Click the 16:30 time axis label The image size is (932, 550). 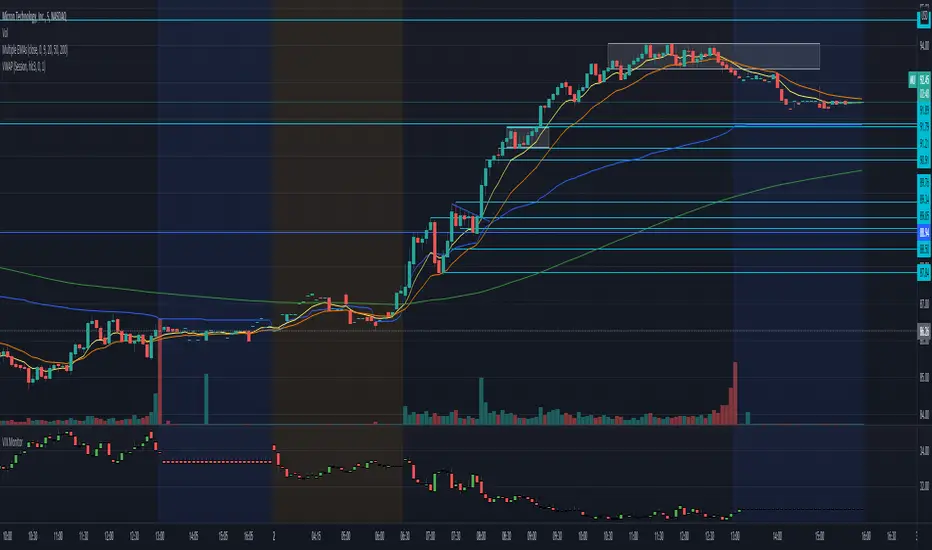[892, 536]
